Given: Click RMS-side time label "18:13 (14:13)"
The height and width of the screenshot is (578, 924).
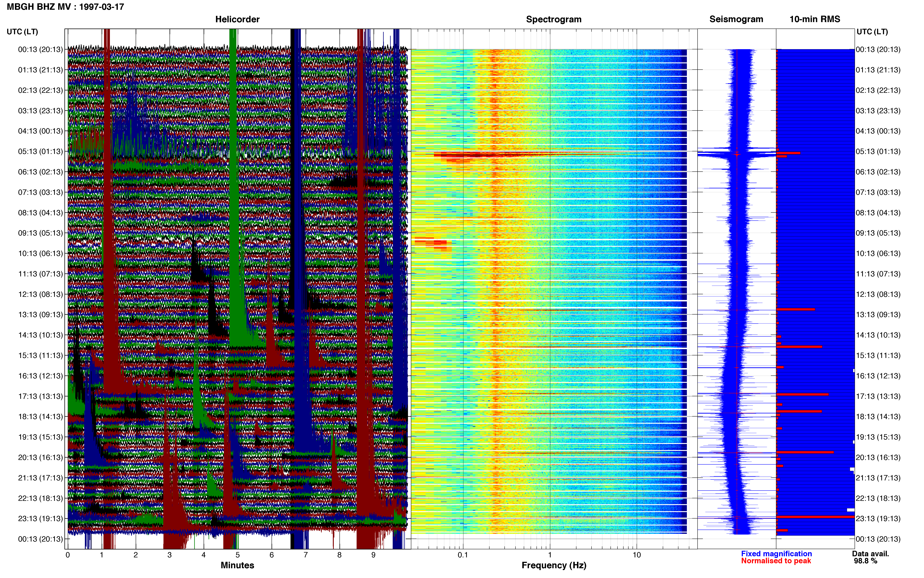Looking at the screenshot, I should pyautogui.click(x=878, y=417).
